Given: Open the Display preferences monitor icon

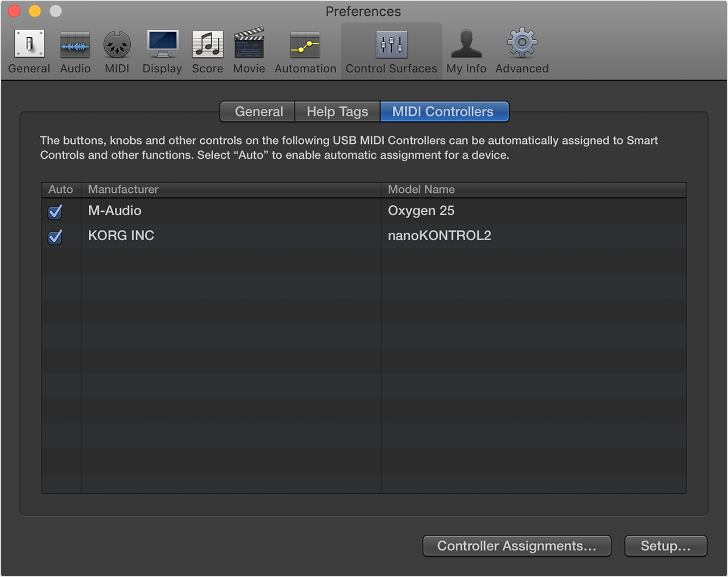Looking at the screenshot, I should click(163, 44).
